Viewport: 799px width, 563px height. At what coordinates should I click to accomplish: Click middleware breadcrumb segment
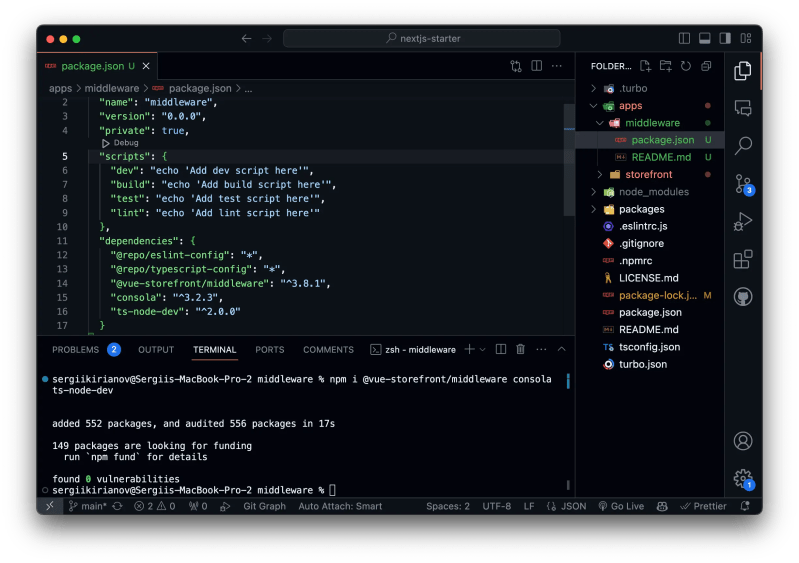point(112,89)
